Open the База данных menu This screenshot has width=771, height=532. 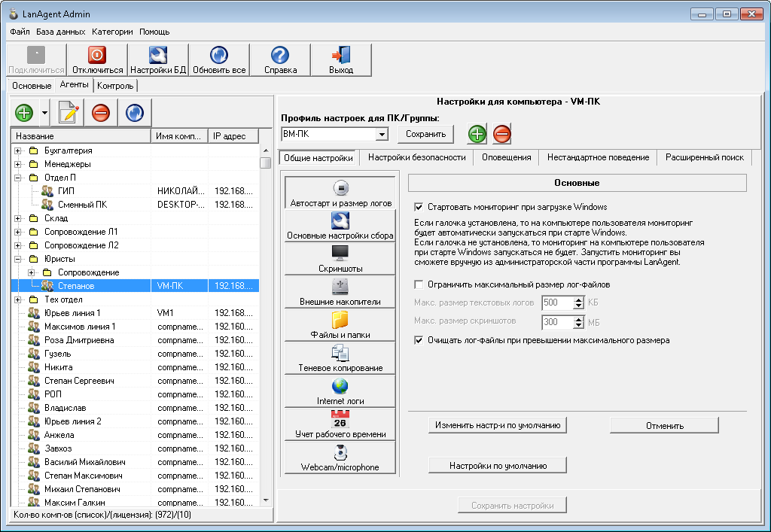(x=61, y=32)
